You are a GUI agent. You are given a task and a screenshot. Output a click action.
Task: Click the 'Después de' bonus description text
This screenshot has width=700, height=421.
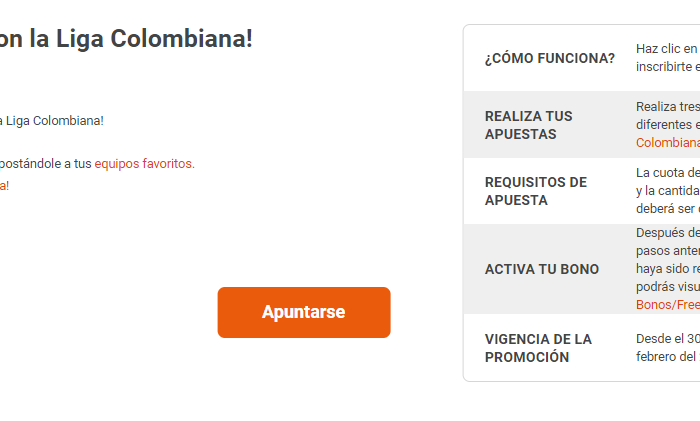(x=667, y=234)
